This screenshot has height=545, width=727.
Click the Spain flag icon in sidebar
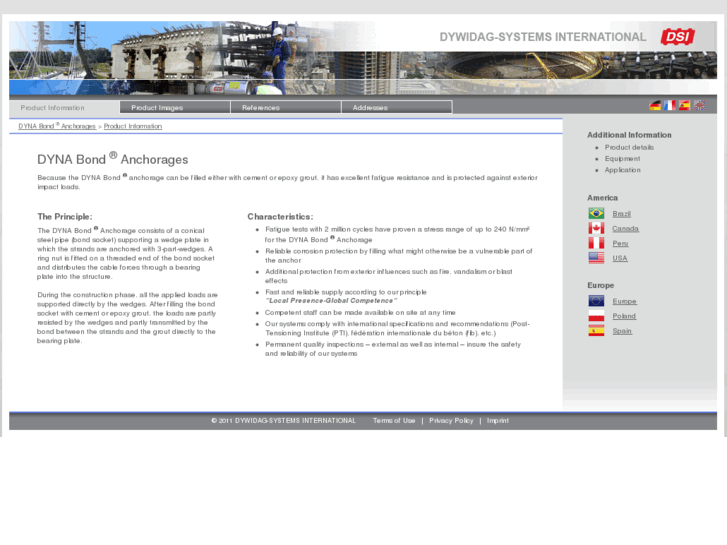[x=596, y=331]
